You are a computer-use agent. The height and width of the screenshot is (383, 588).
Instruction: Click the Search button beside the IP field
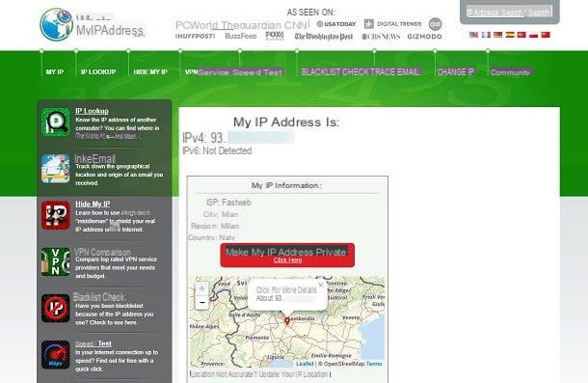pos(540,13)
